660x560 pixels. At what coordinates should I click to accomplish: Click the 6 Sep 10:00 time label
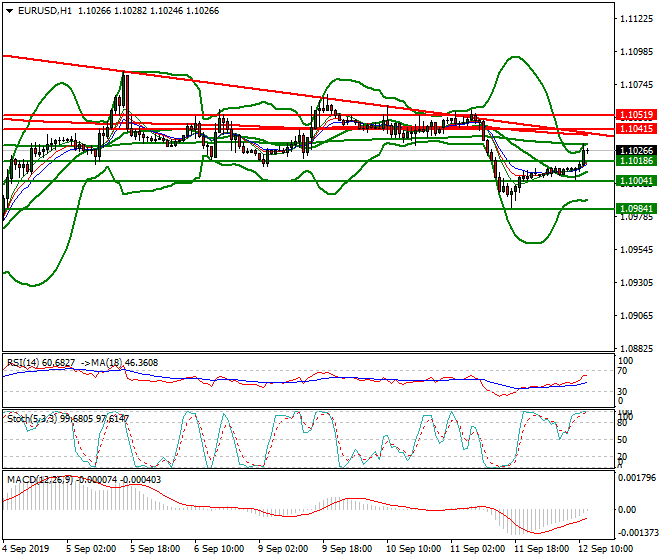click(222, 549)
